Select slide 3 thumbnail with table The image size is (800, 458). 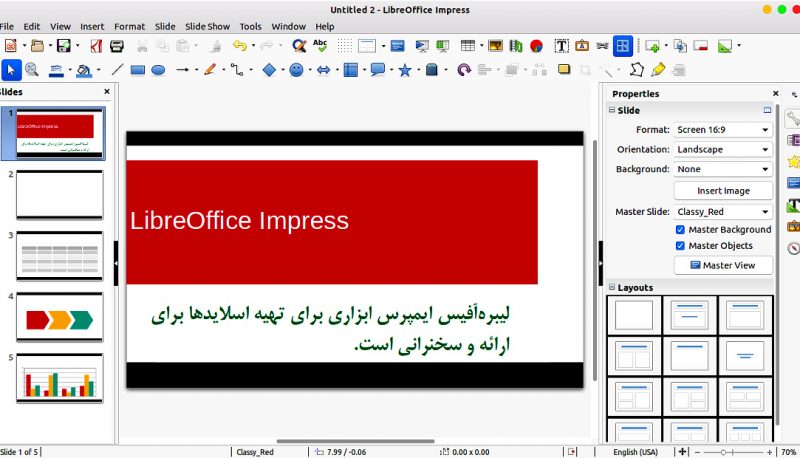60,256
